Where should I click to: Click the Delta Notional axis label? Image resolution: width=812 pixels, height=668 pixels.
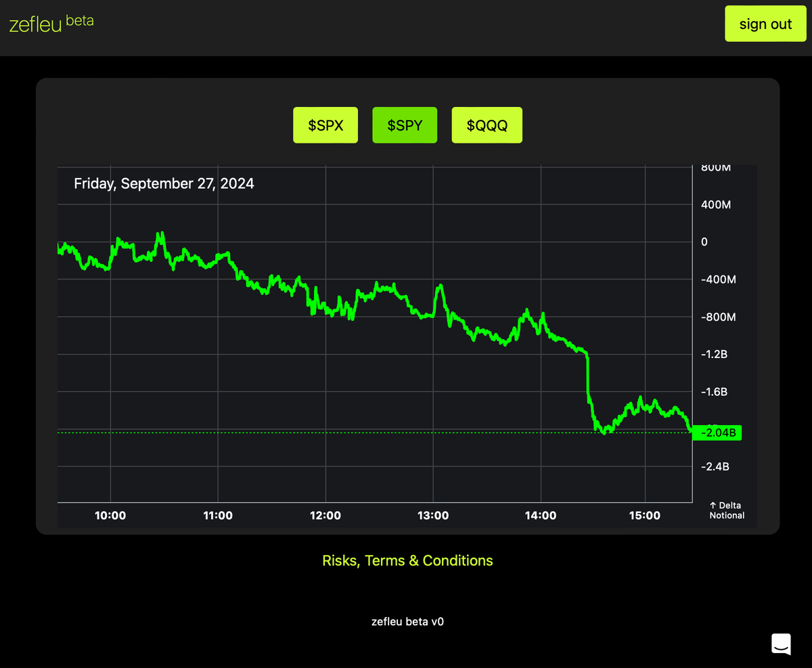pyautogui.click(x=726, y=510)
